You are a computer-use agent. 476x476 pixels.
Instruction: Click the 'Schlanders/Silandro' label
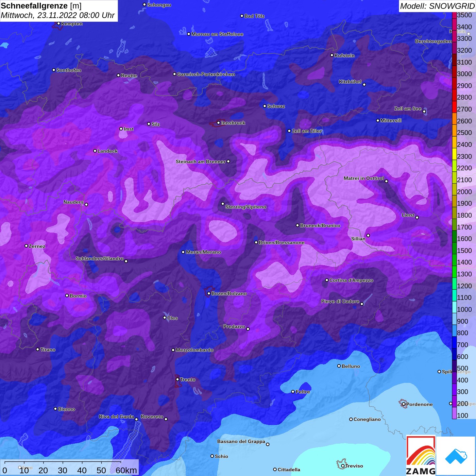tap(100, 258)
